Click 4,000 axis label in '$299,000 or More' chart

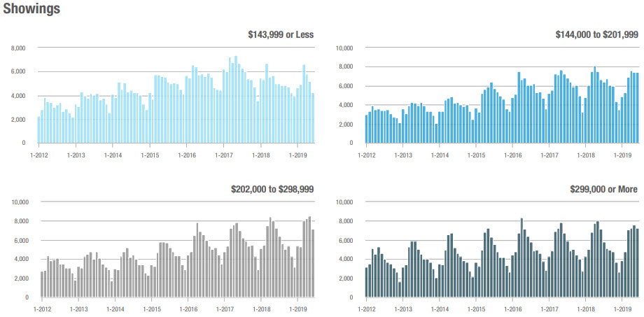pyautogui.click(x=346, y=260)
